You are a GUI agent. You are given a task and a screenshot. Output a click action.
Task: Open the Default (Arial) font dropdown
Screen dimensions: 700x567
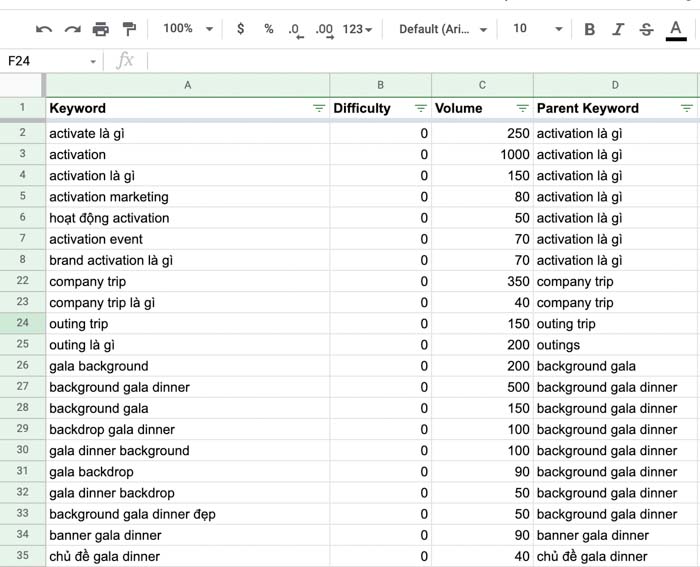click(442, 29)
